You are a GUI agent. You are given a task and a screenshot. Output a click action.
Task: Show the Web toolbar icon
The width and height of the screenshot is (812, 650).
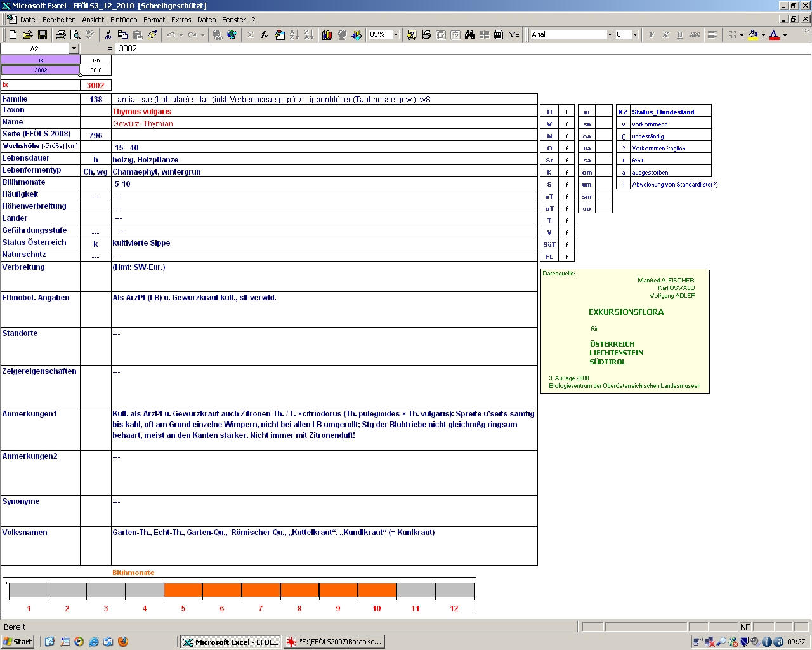(x=232, y=35)
